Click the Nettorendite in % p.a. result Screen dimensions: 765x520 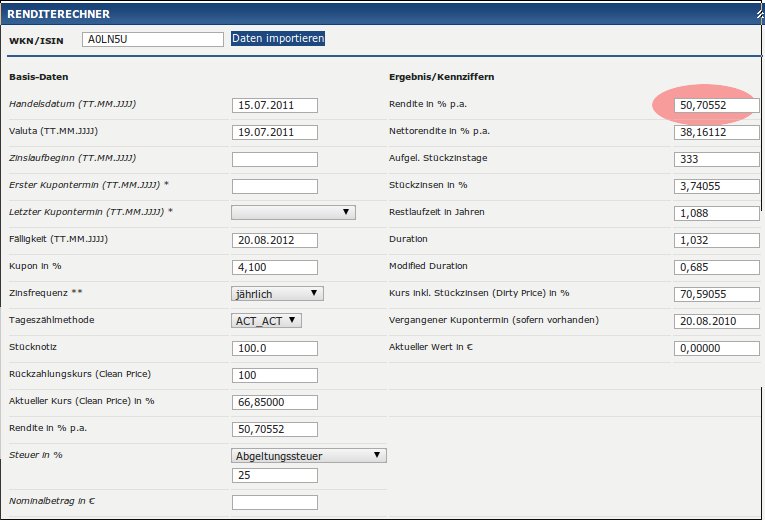716,132
